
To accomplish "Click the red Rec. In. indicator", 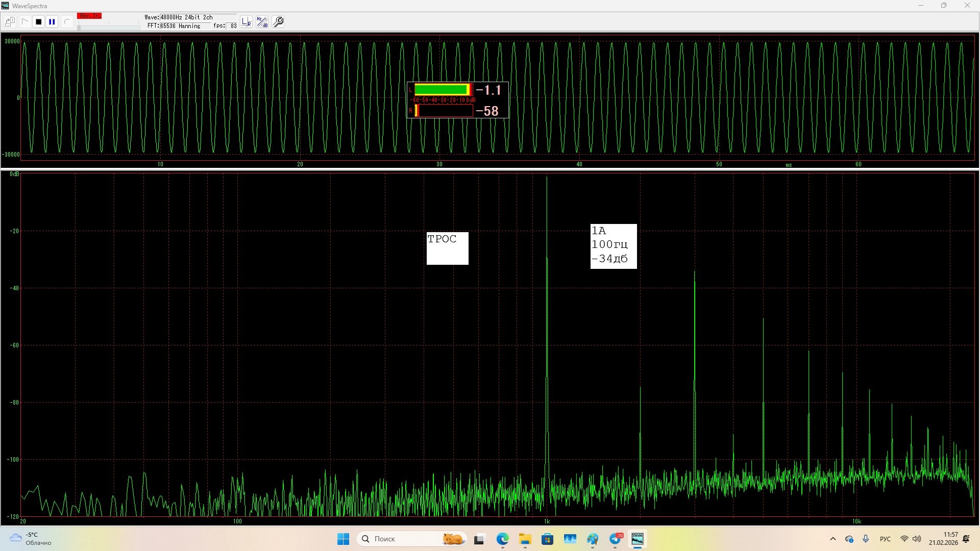I will coord(89,16).
